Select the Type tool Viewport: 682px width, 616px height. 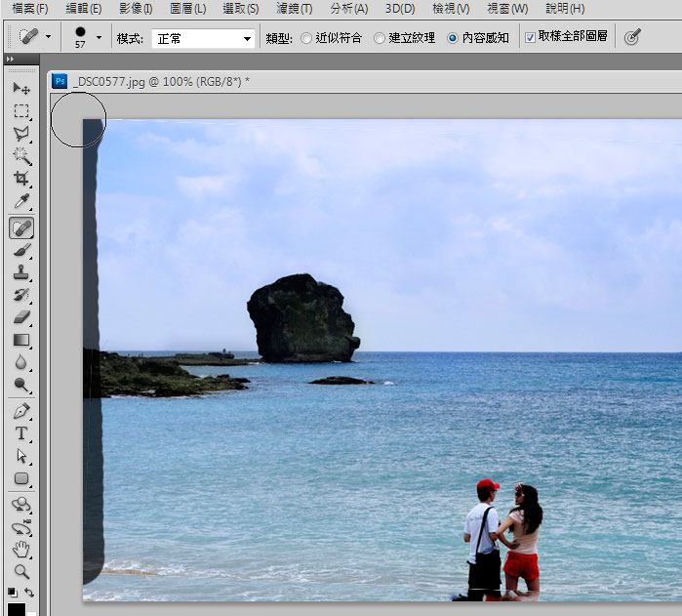coord(20,433)
